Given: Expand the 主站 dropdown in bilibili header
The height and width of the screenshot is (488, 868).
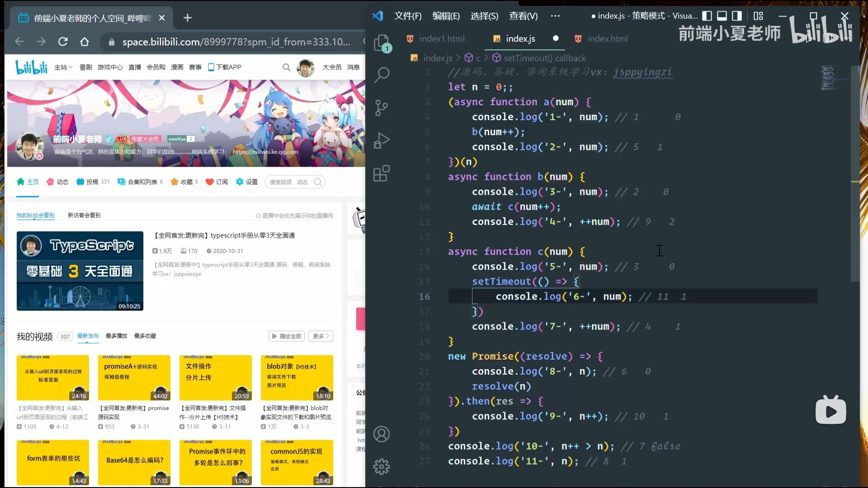Looking at the screenshot, I should [63, 67].
